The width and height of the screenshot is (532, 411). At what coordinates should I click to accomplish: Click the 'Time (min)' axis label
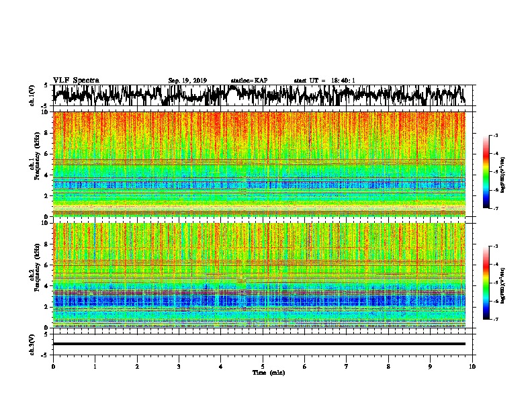(x=269, y=373)
